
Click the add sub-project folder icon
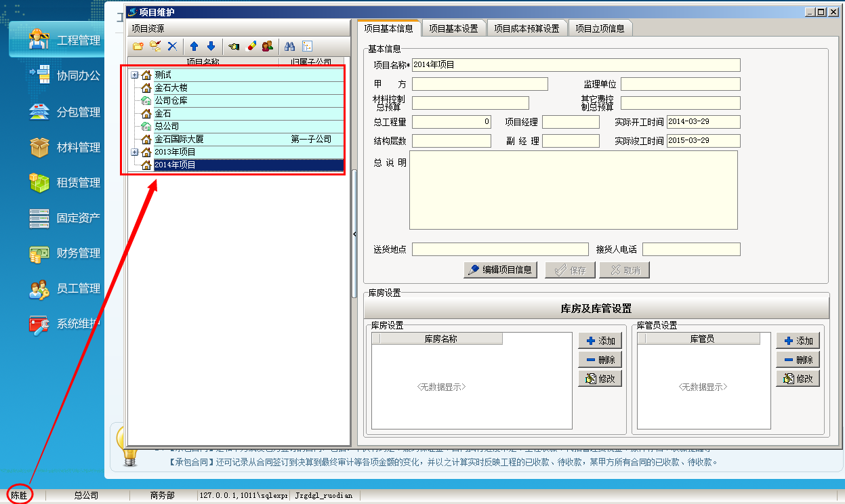(155, 46)
